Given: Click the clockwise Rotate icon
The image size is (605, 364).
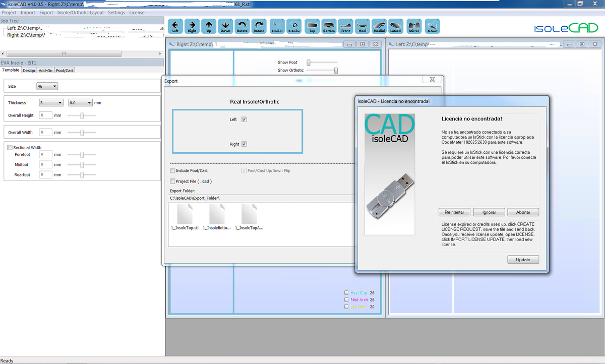Looking at the screenshot, I should (x=259, y=26).
